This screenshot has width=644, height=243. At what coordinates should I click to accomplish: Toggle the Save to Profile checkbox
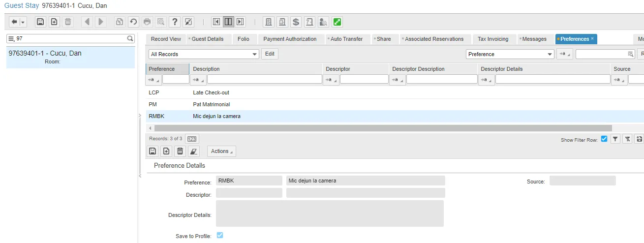220,235
